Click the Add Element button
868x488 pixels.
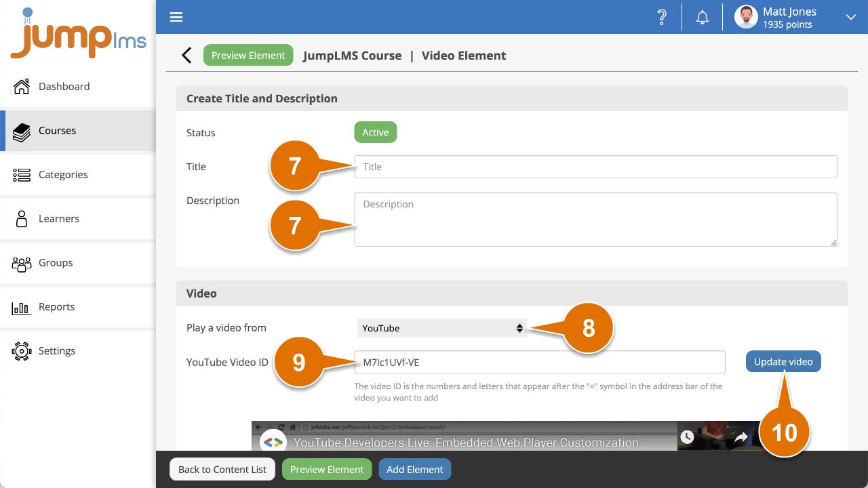(x=415, y=469)
